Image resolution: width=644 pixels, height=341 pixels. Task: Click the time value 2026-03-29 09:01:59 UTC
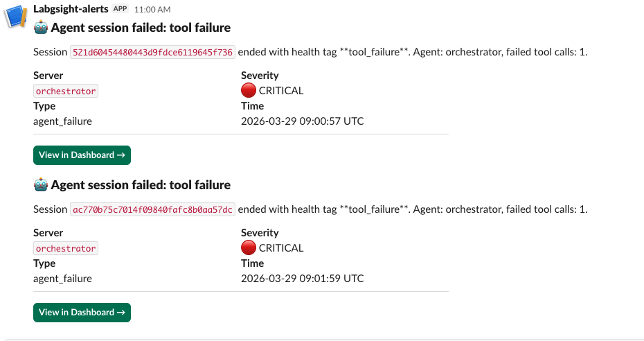302,279
